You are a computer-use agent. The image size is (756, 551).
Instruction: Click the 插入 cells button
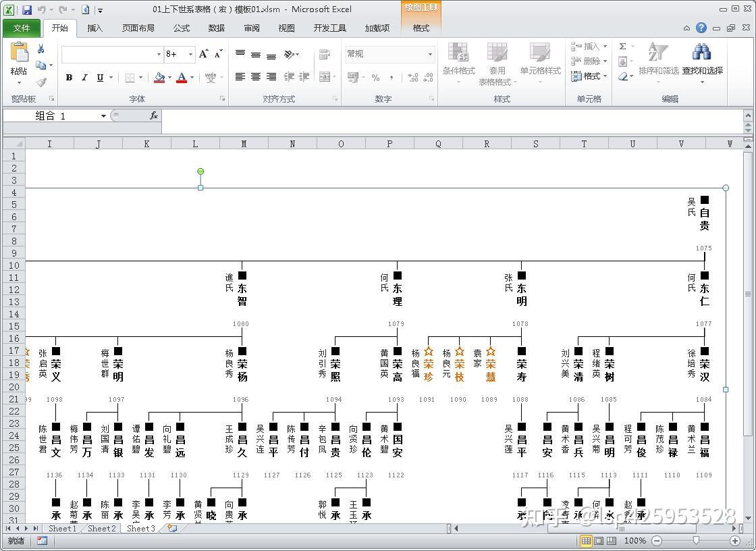click(x=588, y=47)
